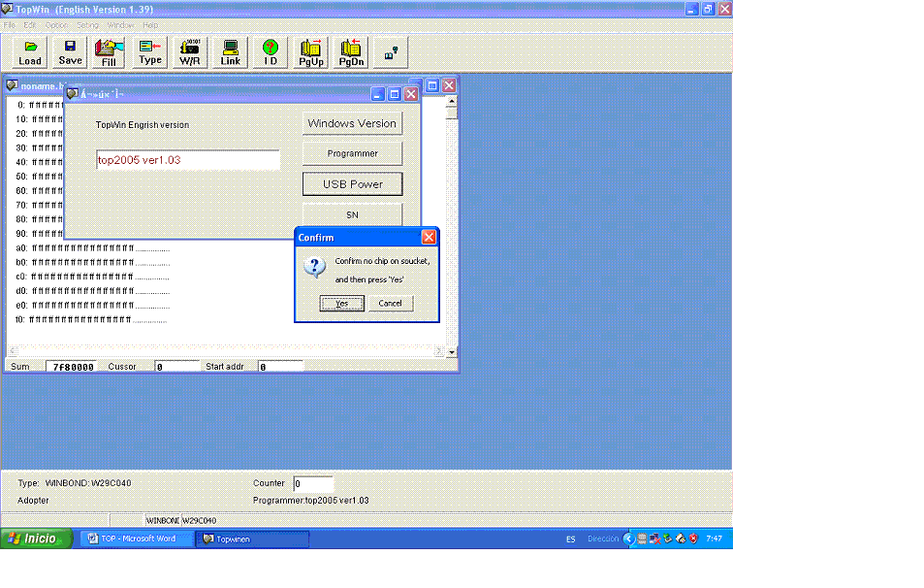Open the Window menu
Screen dimensions: 924x588
pos(121,25)
